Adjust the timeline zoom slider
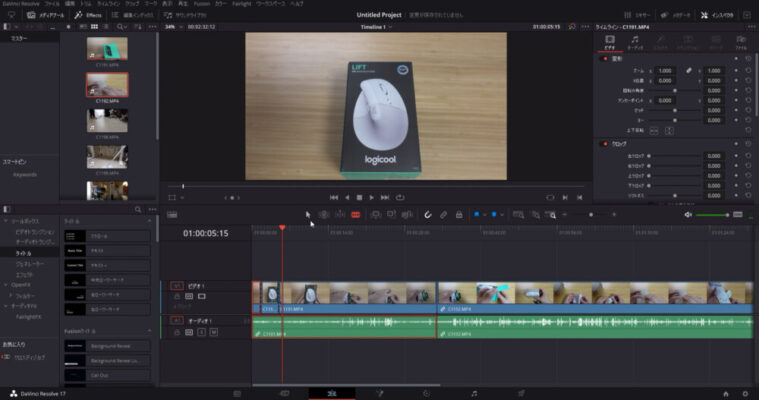The height and width of the screenshot is (400, 759). click(x=590, y=215)
